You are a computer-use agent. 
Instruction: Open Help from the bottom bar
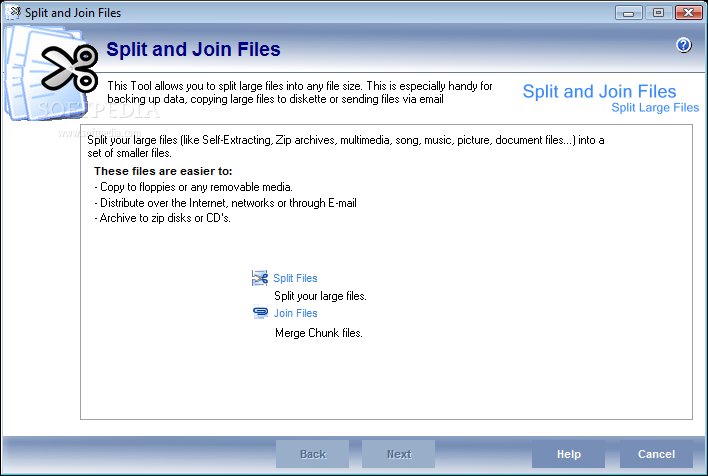(568, 454)
